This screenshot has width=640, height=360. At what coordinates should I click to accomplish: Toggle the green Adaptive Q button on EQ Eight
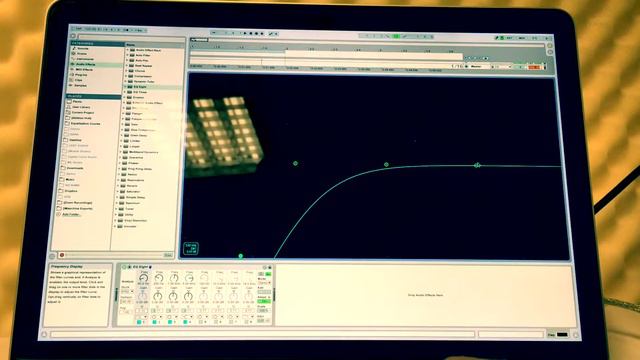click(x=264, y=301)
